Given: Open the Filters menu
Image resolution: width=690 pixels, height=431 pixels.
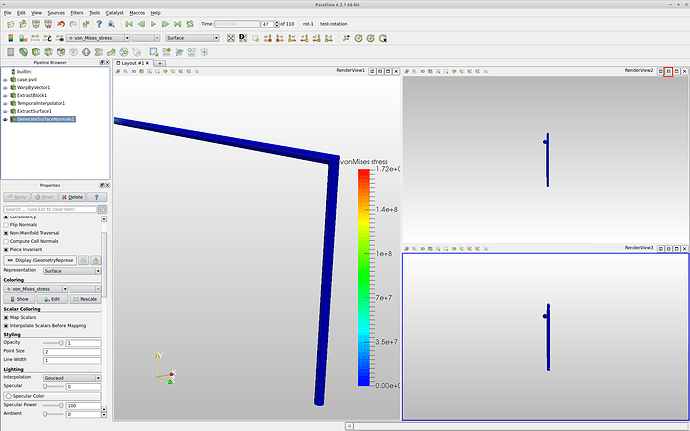Looking at the screenshot, I should coord(77,12).
